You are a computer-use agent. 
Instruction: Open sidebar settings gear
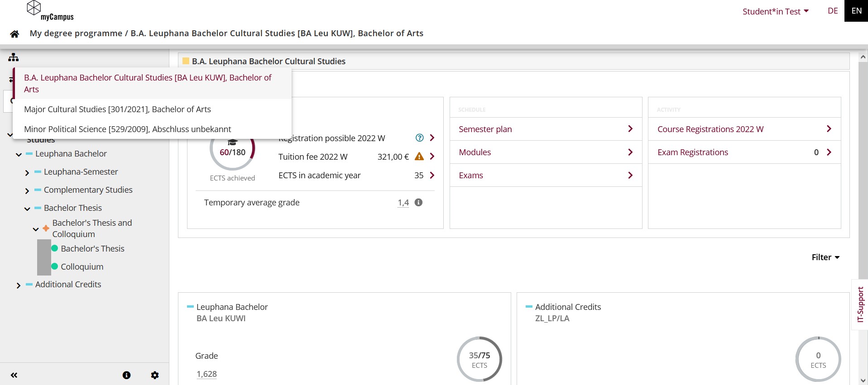coord(155,375)
